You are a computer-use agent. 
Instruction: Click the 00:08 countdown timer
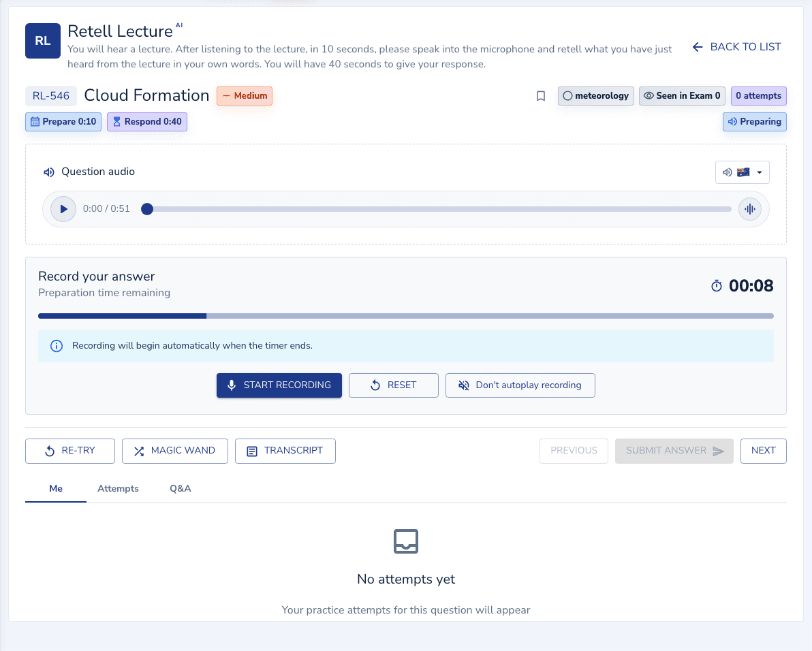(751, 285)
